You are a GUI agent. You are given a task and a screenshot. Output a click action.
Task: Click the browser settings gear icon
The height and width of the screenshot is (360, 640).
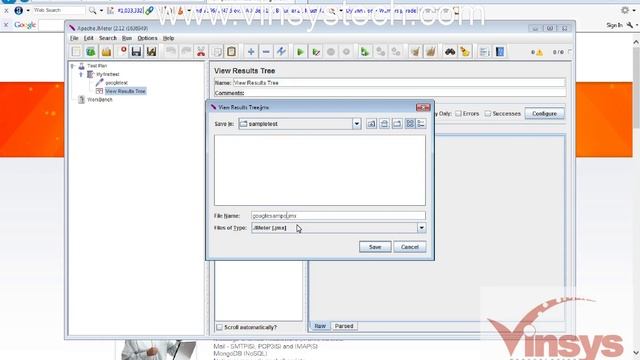625,10
